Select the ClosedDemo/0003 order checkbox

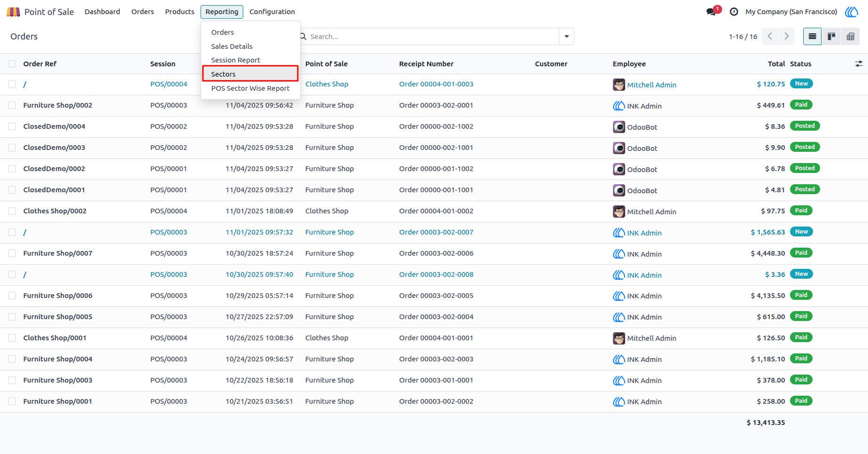click(12, 148)
